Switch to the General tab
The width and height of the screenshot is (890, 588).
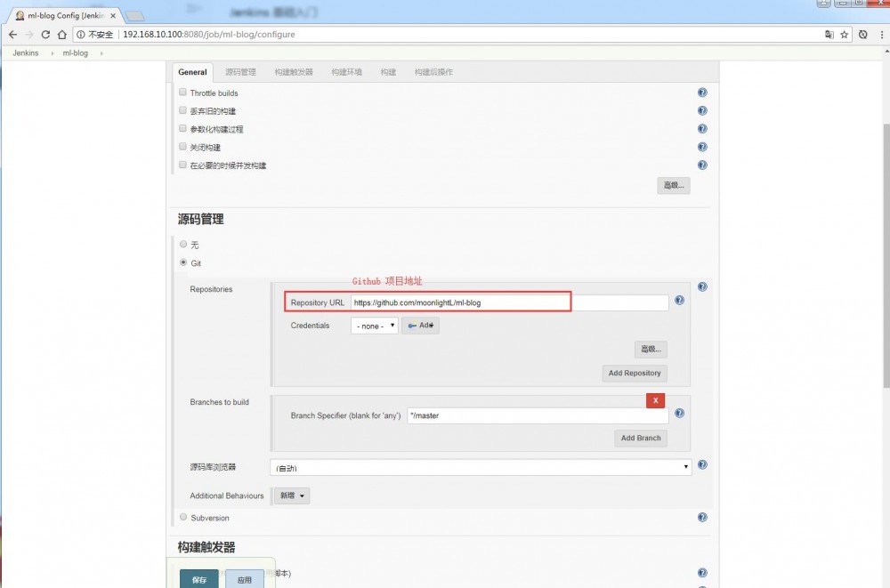[192, 72]
